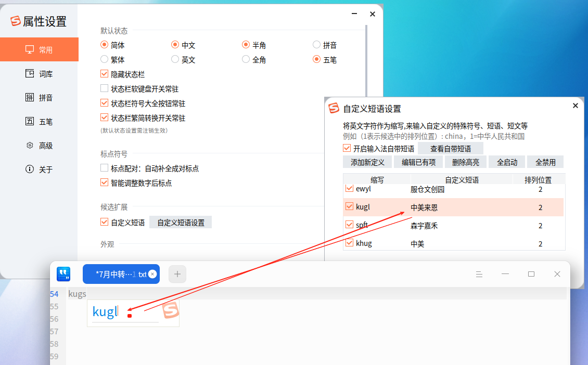This screenshot has width=588, height=365.
Task: Open the text editor hamburger menu
Action: [x=479, y=275]
